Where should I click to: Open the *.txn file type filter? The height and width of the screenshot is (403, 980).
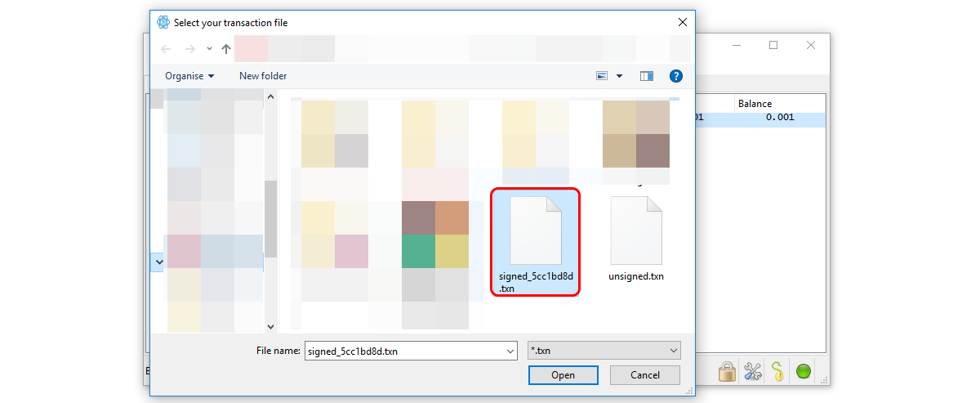coord(604,351)
